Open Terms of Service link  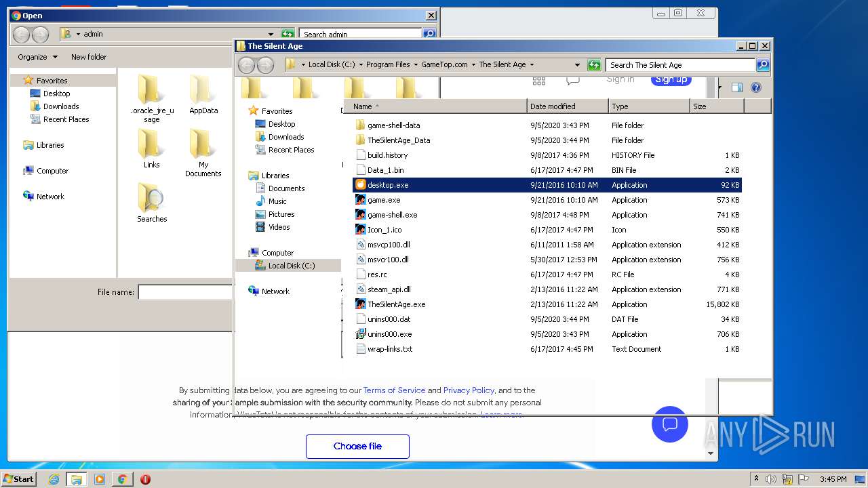click(395, 390)
